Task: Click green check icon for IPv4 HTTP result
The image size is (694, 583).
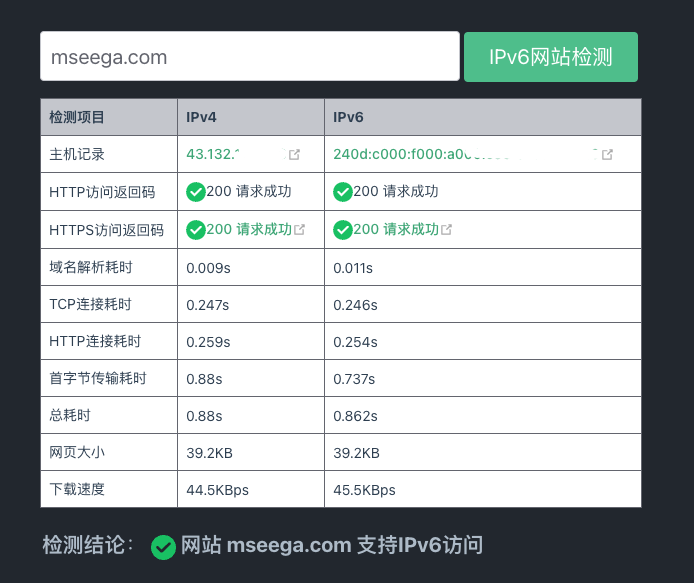Action: [x=196, y=192]
